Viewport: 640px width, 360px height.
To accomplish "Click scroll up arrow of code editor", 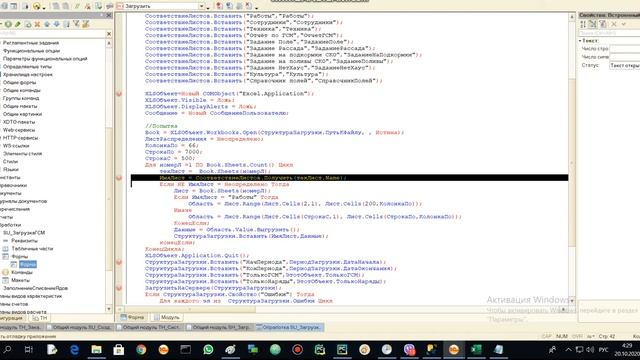I will click(572, 17).
